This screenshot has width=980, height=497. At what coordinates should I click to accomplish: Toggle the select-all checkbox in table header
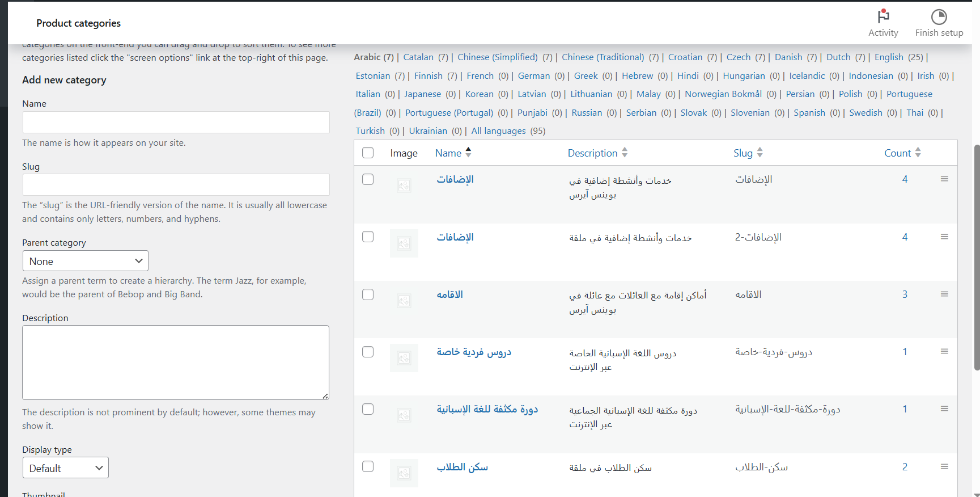click(x=368, y=153)
